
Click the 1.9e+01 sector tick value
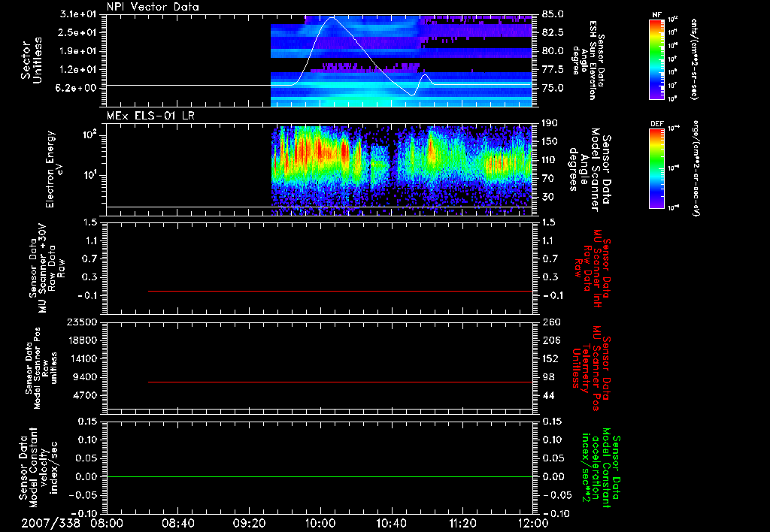(78, 51)
